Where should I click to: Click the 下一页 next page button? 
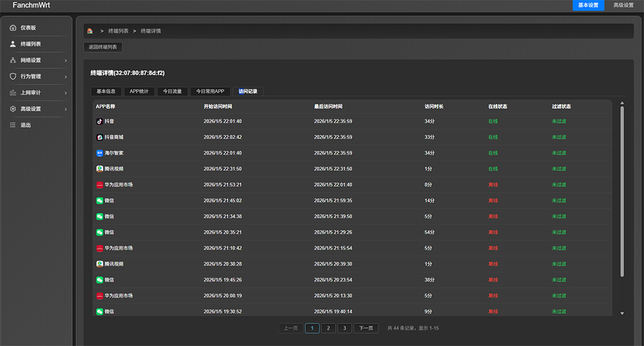pyautogui.click(x=366, y=328)
